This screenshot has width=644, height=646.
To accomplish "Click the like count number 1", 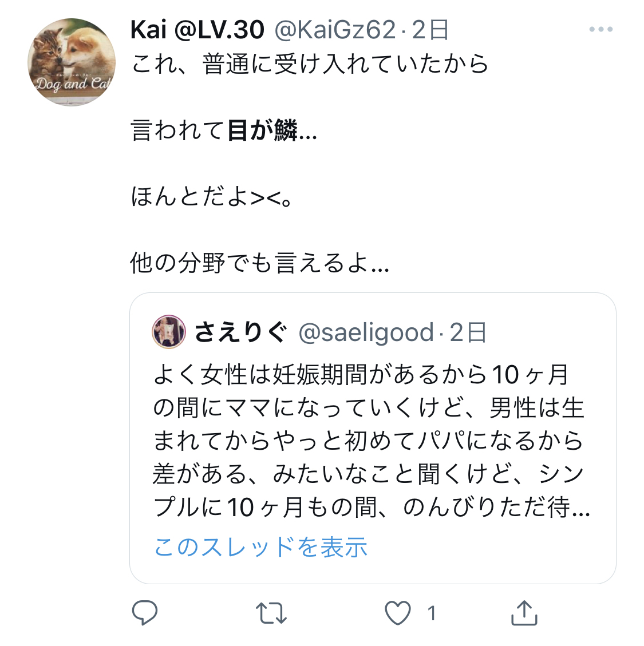I will coord(431,613).
